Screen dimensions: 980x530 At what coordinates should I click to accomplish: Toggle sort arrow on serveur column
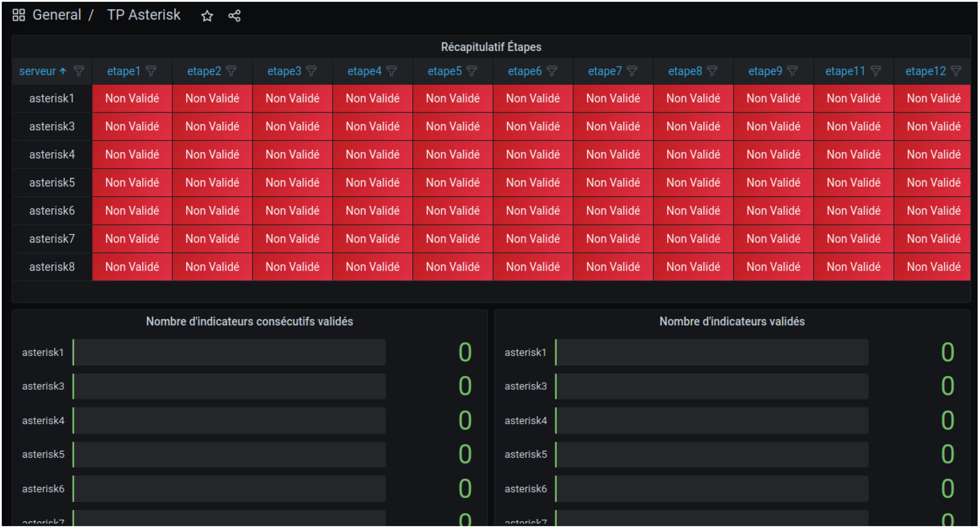pyautogui.click(x=63, y=71)
